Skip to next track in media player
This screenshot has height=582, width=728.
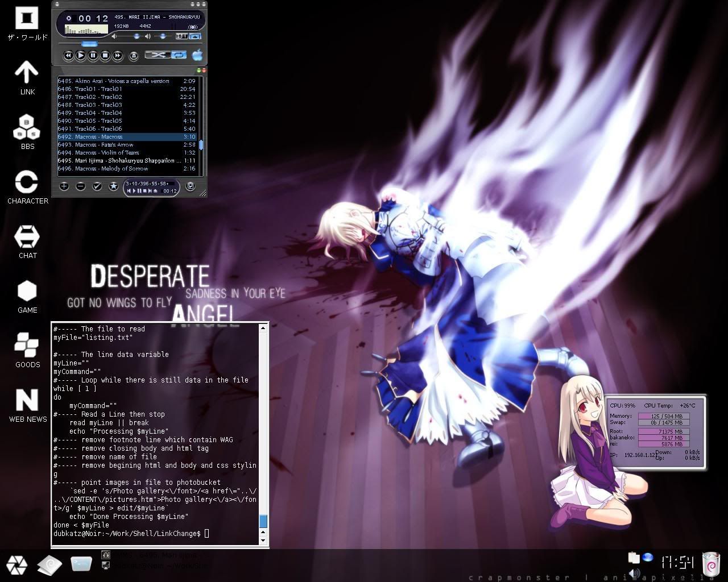pos(118,55)
